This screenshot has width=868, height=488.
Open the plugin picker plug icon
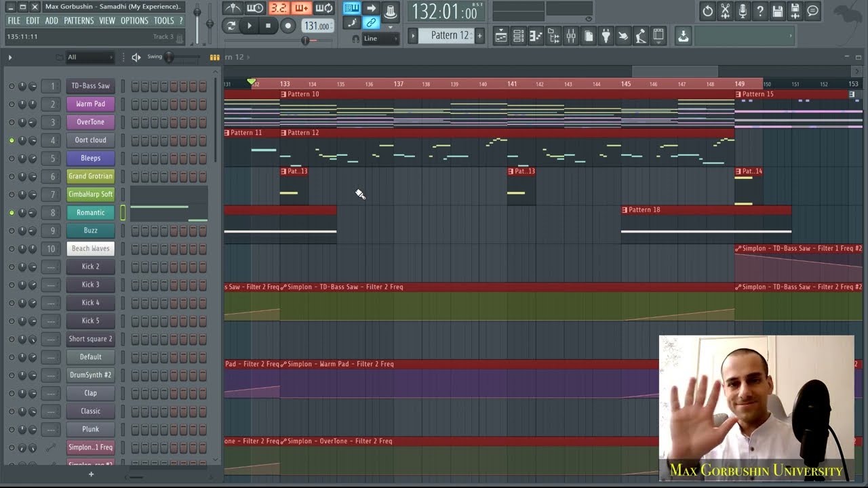tap(606, 37)
